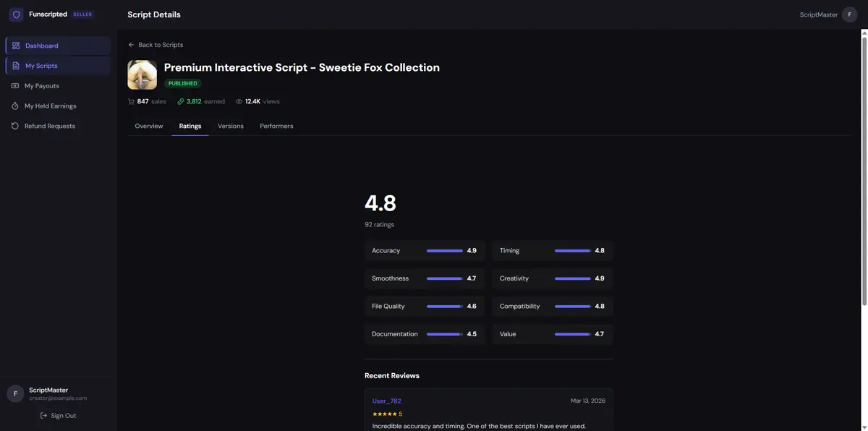Screen dimensions: 868x431
Task: Open the Dashboard menu item
Action: [58, 46]
